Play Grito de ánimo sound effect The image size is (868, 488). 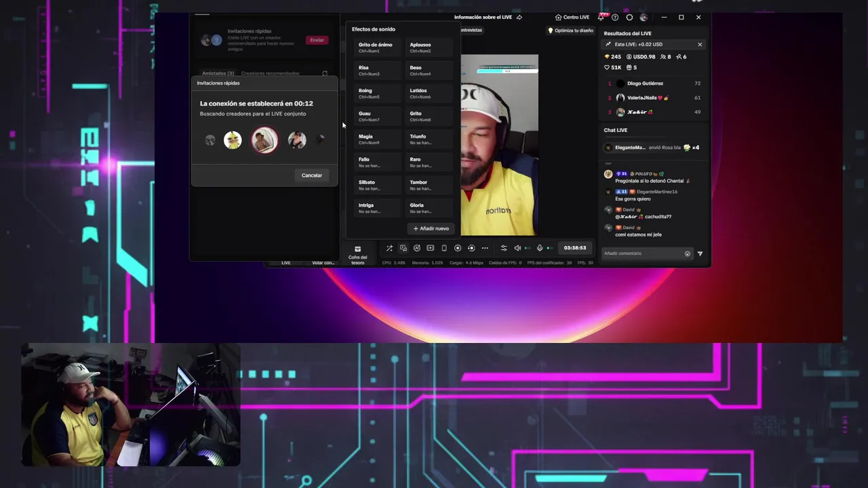(378, 47)
